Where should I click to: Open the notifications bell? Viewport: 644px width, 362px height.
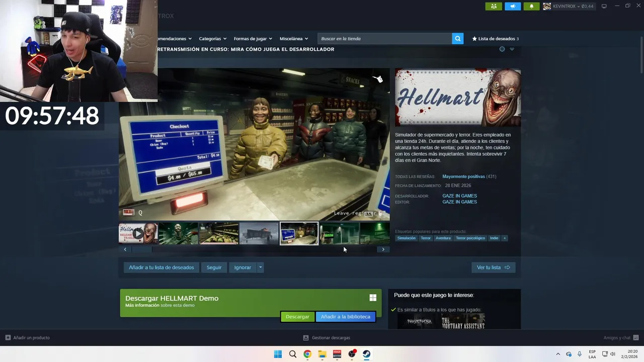[x=531, y=6]
